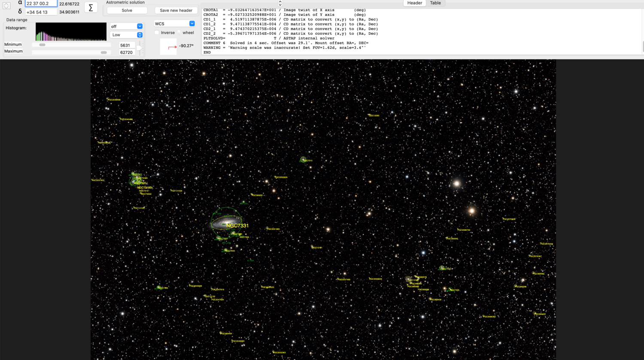Click the alpha right ascension input field

(41, 3)
